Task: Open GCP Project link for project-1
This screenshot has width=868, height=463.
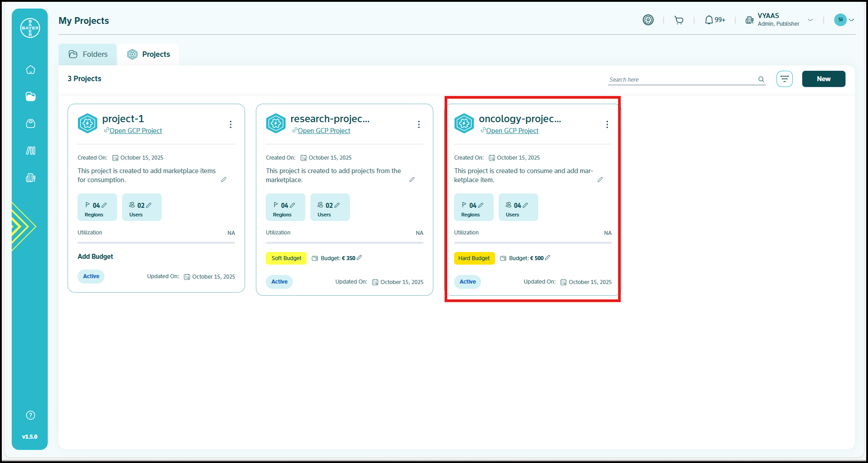Action: pos(136,131)
